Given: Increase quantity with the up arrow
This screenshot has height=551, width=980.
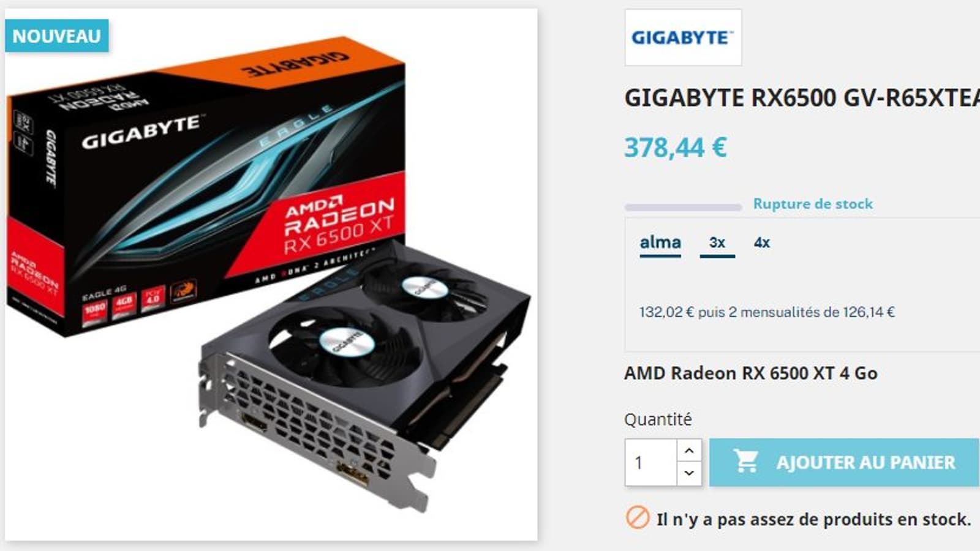Looking at the screenshot, I should point(689,451).
